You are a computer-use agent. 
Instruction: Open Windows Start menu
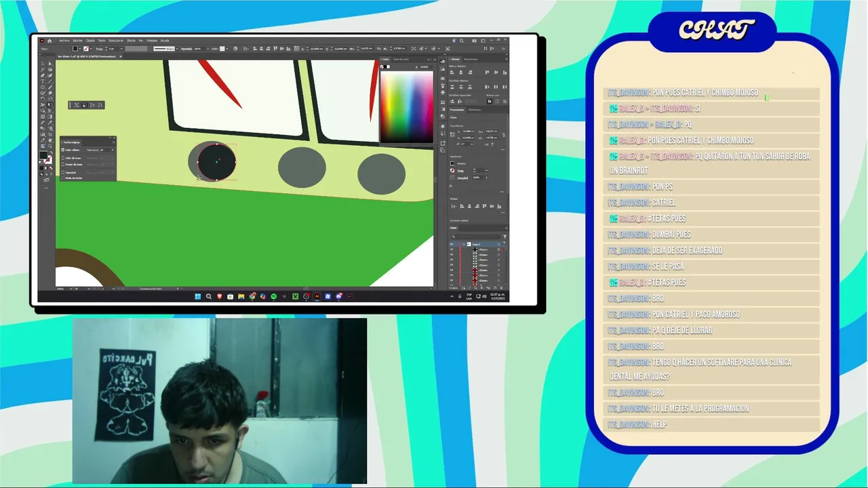(x=198, y=296)
